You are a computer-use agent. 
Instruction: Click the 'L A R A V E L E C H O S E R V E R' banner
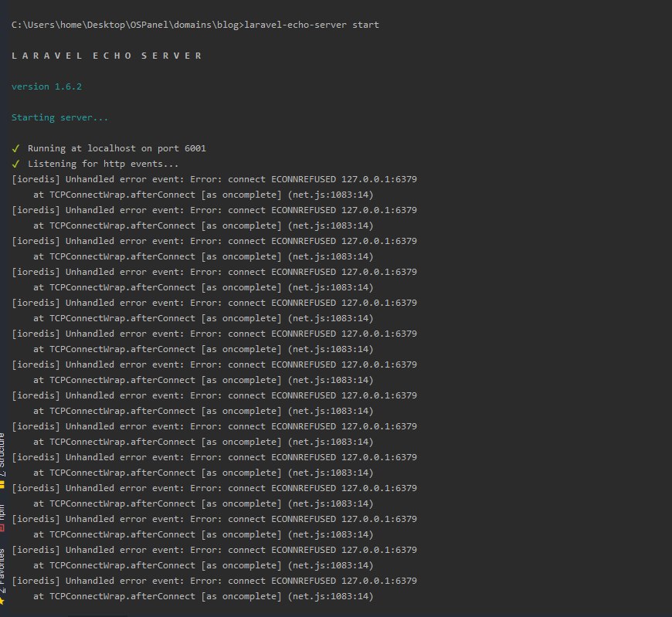107,56
